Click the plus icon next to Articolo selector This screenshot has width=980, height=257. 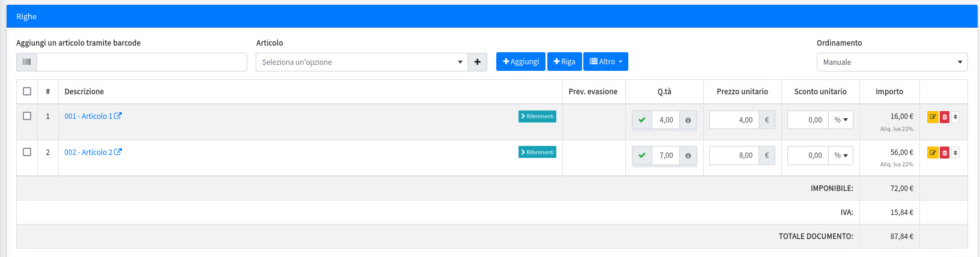point(477,62)
